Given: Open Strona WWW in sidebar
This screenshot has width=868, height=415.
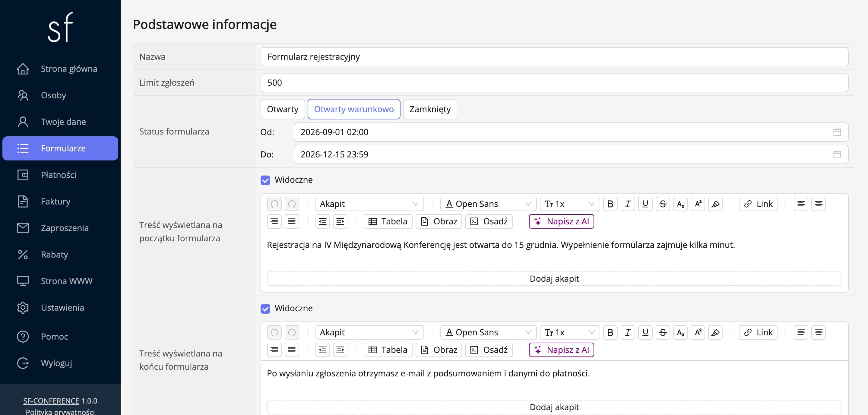Looking at the screenshot, I should tap(60, 281).
